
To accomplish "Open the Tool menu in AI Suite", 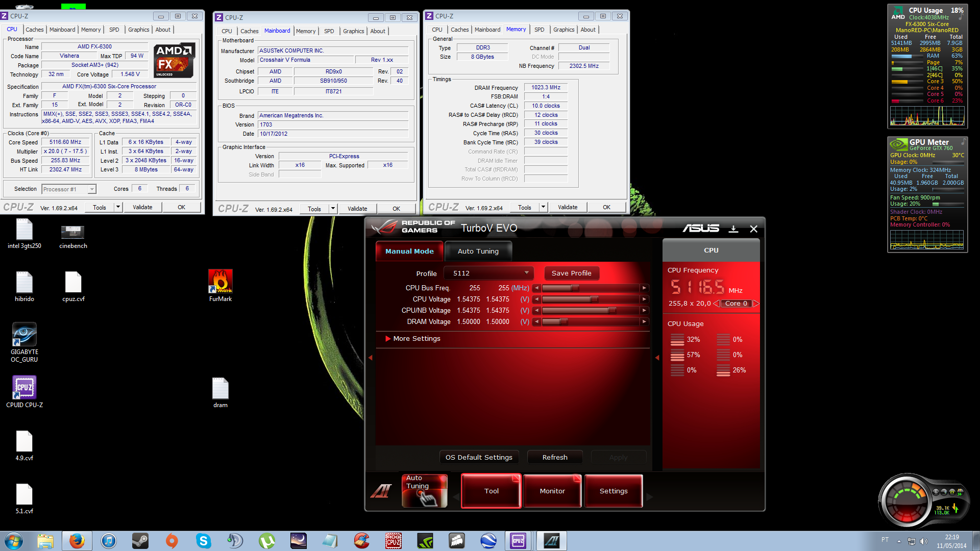I will [491, 491].
